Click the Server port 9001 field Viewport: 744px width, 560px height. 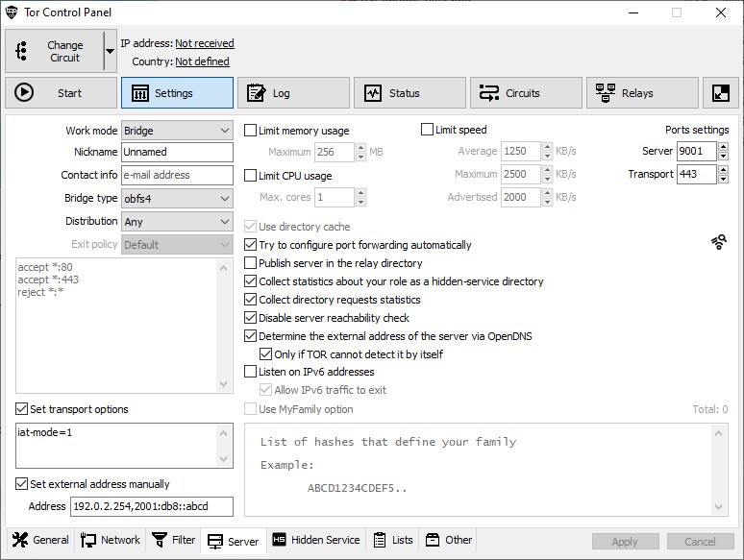697,151
